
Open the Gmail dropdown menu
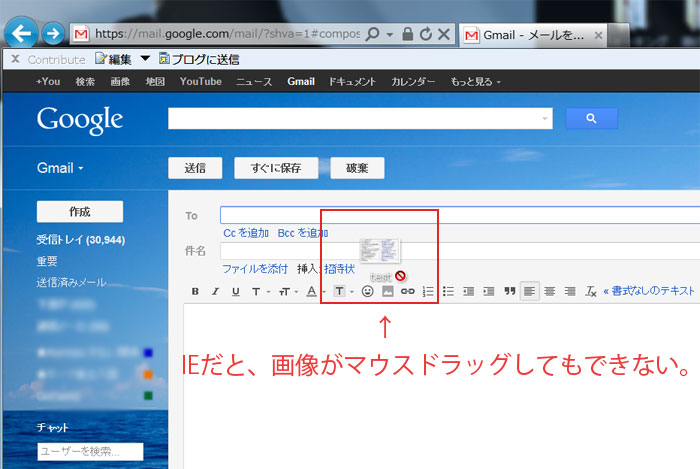click(x=60, y=168)
